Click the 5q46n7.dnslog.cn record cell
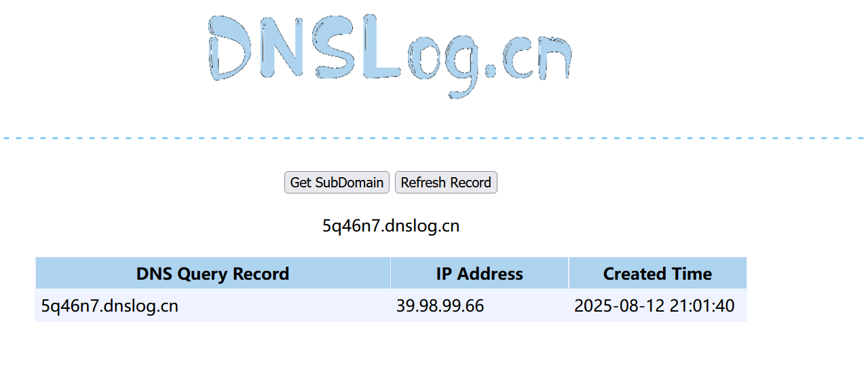 213,306
